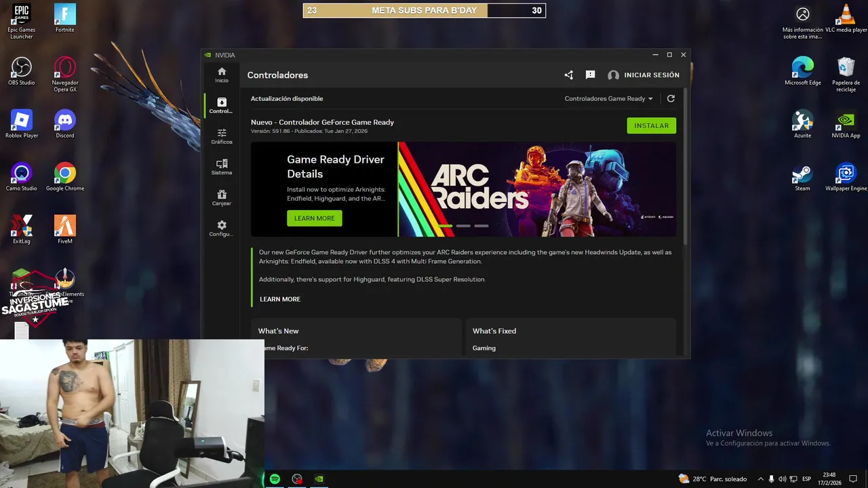868x488 pixels.
Task: Click INICIAR SESIÓN to log in
Action: (644, 75)
